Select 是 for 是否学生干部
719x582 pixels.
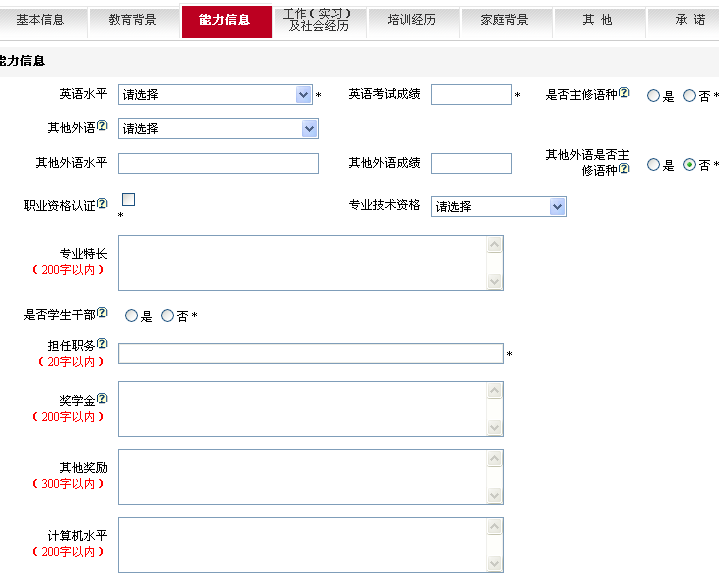131,316
